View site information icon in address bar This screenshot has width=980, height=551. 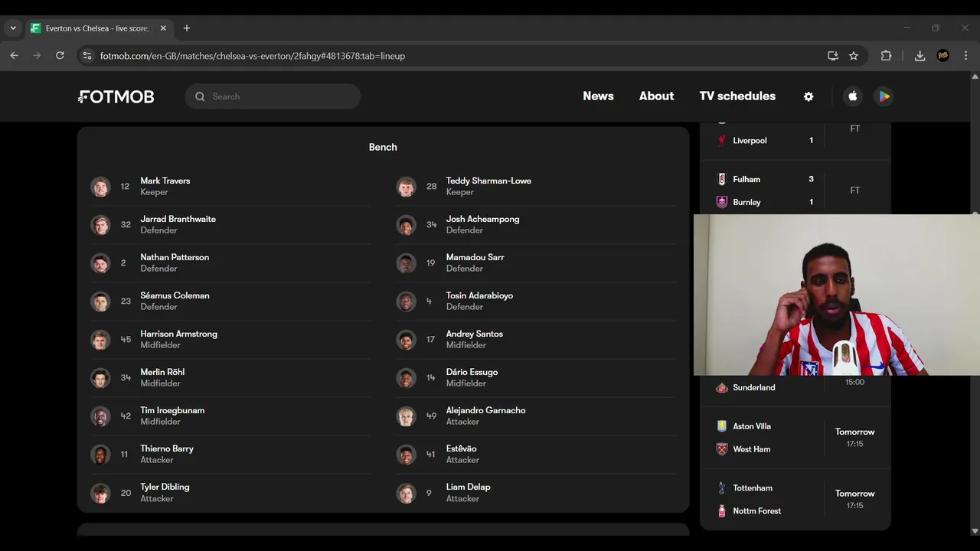(87, 56)
